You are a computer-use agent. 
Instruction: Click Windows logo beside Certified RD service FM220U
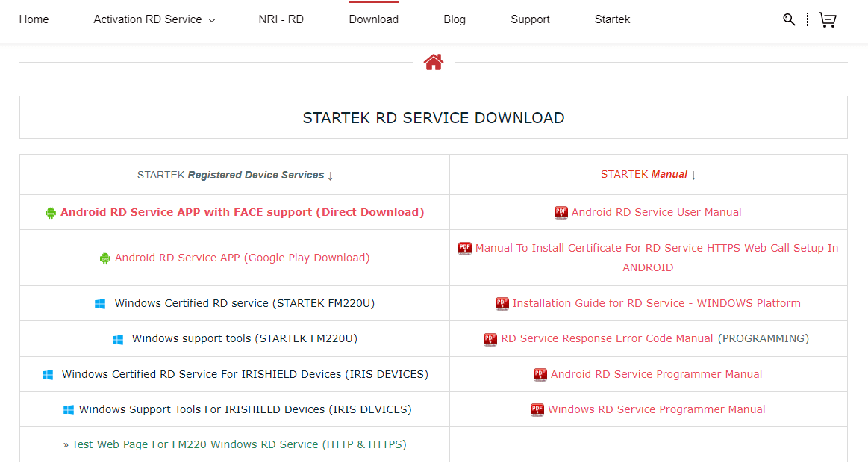tap(100, 303)
